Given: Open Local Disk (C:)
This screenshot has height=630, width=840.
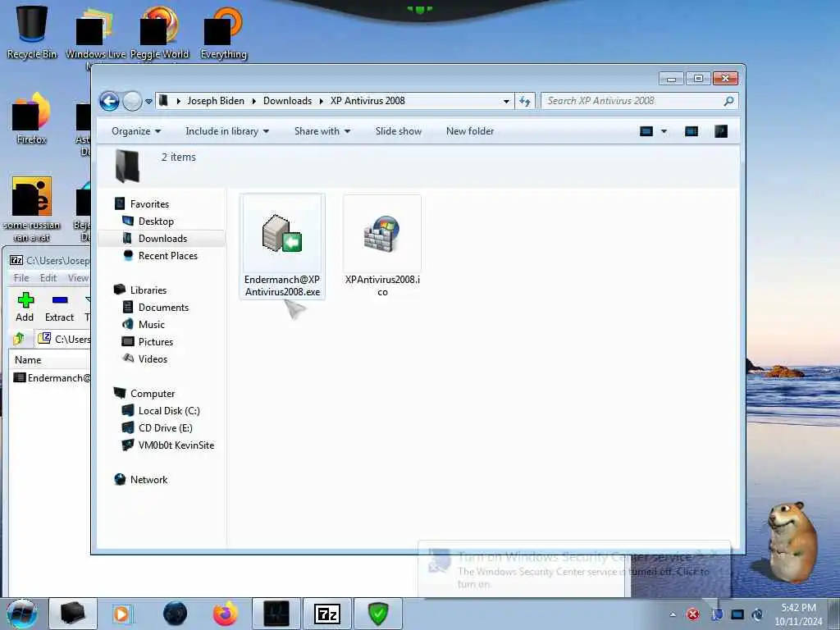Looking at the screenshot, I should coord(169,411).
